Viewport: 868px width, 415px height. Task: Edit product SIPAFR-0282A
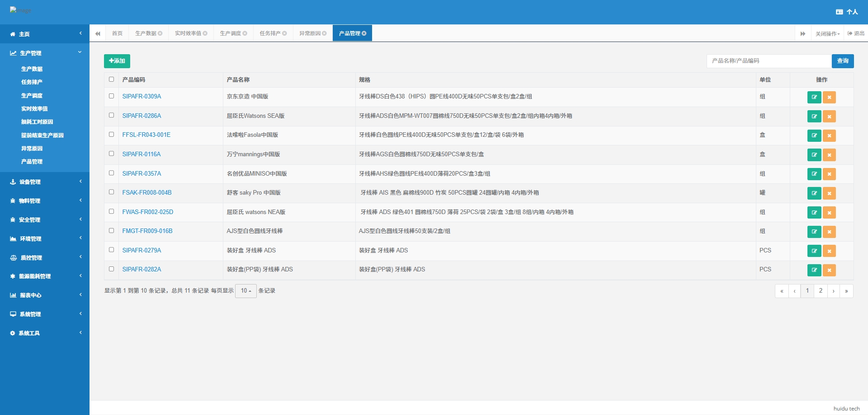pos(814,270)
